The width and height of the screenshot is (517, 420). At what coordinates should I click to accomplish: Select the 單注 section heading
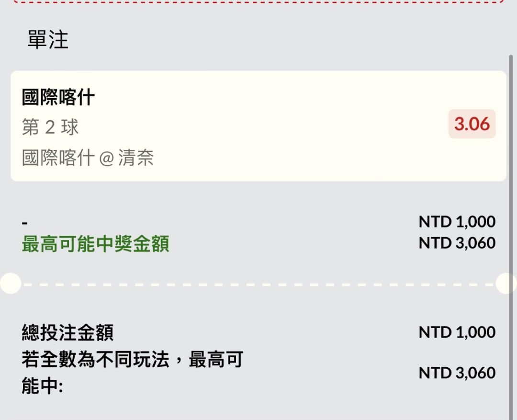[48, 39]
